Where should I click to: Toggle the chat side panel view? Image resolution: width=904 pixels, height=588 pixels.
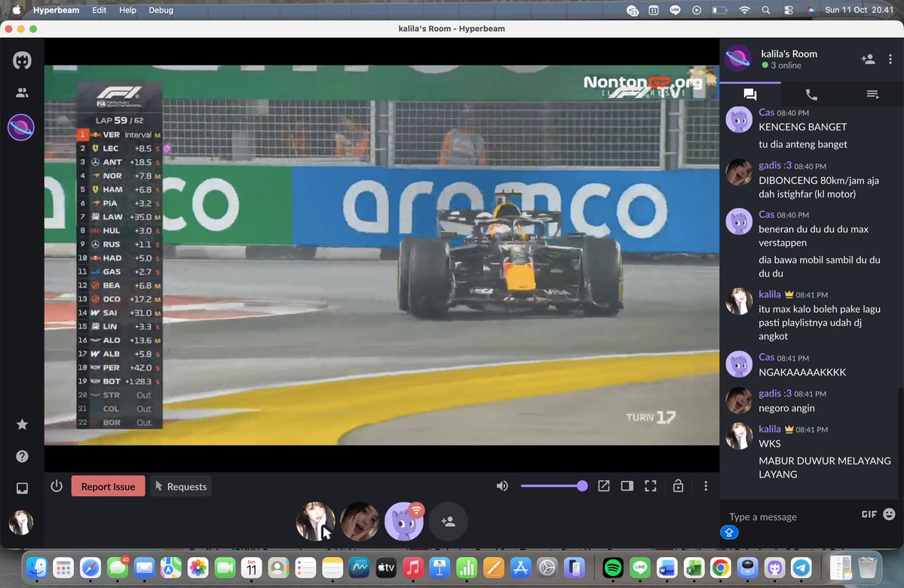627,486
